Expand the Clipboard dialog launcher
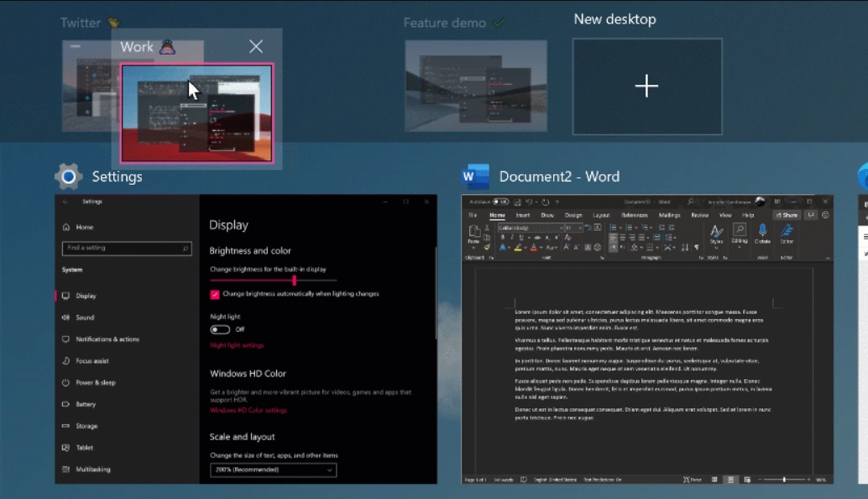 [491, 258]
